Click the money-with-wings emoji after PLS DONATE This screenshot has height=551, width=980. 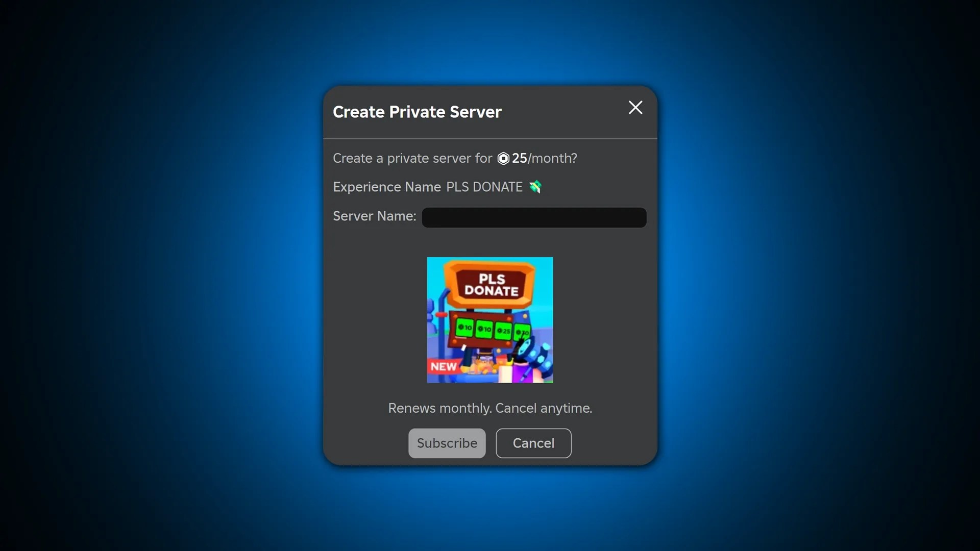tap(535, 187)
